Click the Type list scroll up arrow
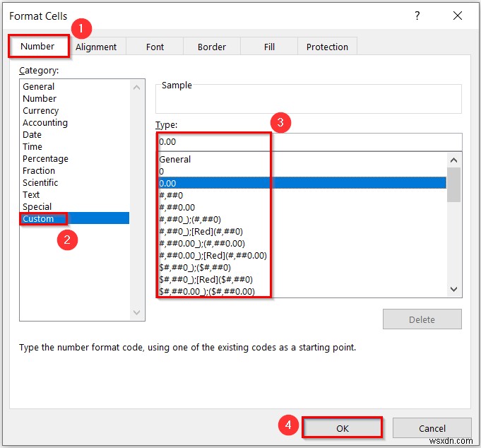This screenshot has height=448, width=481. pos(453,160)
